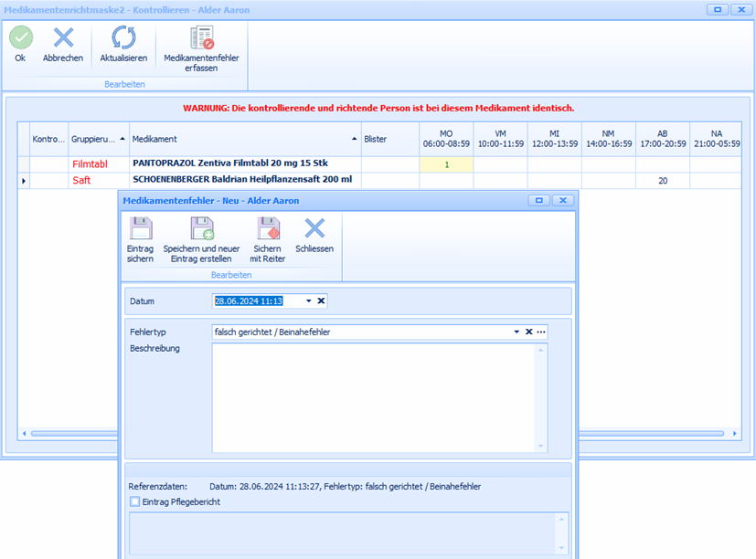Image resolution: width=756 pixels, height=559 pixels.
Task: Open the Datum dropdown calendar arrow
Action: click(309, 300)
